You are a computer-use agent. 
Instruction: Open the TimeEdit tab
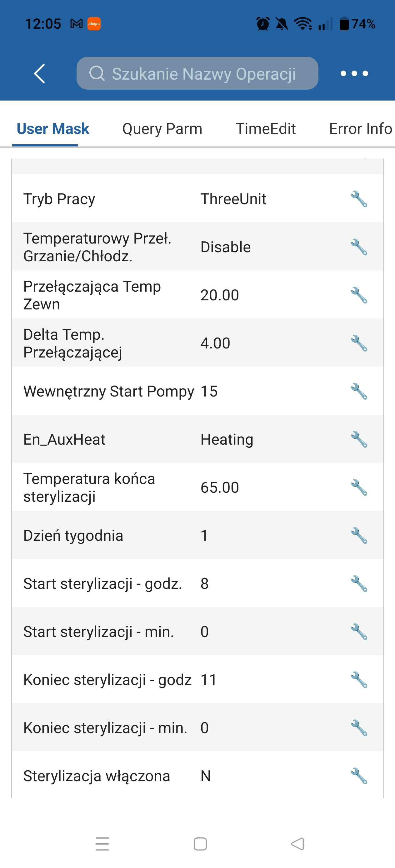coord(266,129)
